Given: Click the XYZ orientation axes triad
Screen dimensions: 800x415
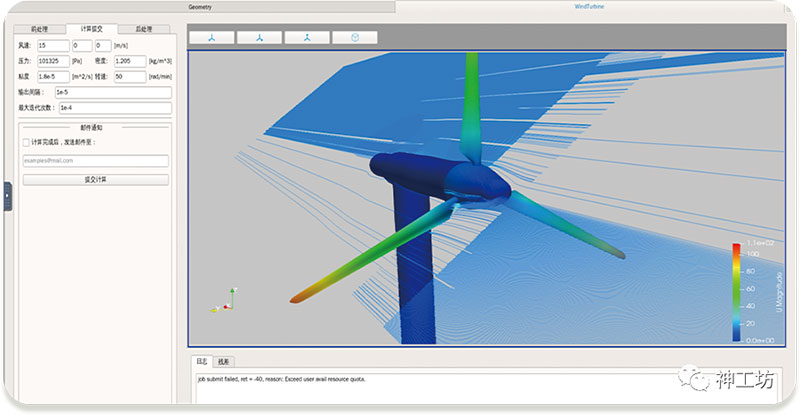Looking at the screenshot, I should point(225,301).
